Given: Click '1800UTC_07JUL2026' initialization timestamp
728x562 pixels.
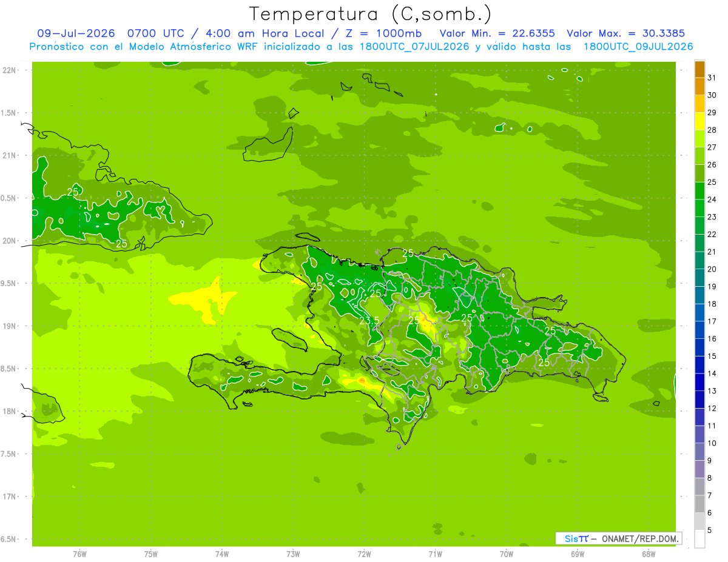Looking at the screenshot, I should [414, 47].
